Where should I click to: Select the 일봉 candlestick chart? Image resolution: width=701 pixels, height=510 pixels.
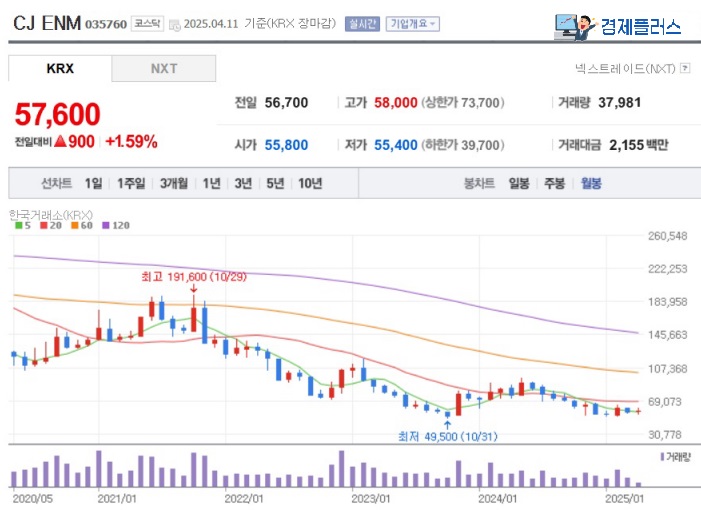pyautogui.click(x=519, y=183)
